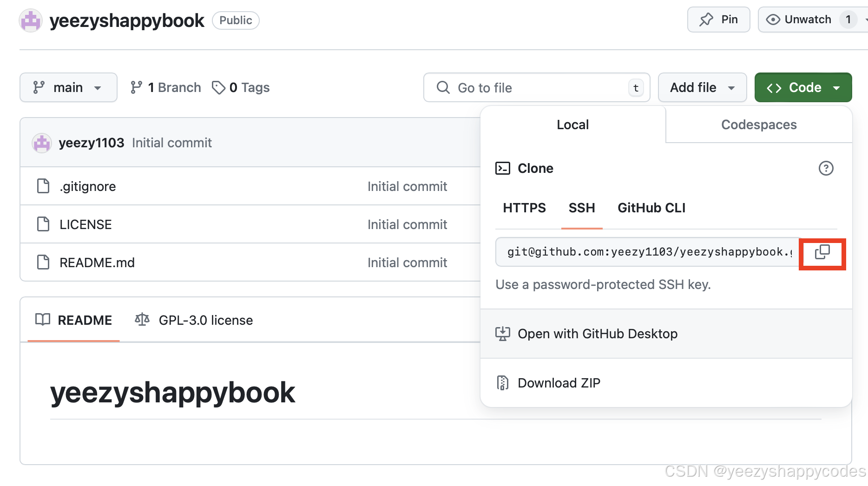The image size is (868, 486).
Task: Click the t keyboard shortcut hint
Action: click(x=636, y=88)
